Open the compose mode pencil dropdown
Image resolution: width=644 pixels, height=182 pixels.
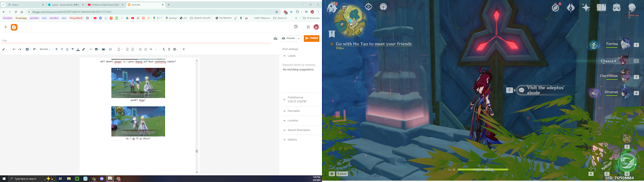coord(4,49)
